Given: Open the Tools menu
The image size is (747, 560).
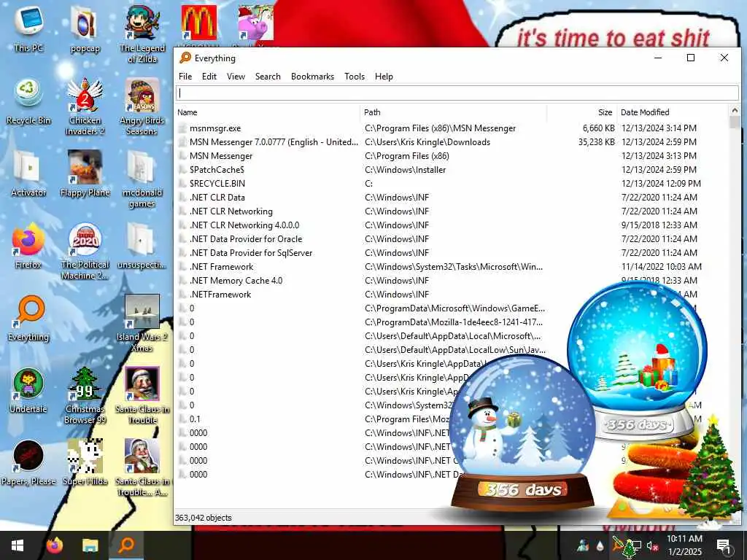Looking at the screenshot, I should [x=355, y=76].
